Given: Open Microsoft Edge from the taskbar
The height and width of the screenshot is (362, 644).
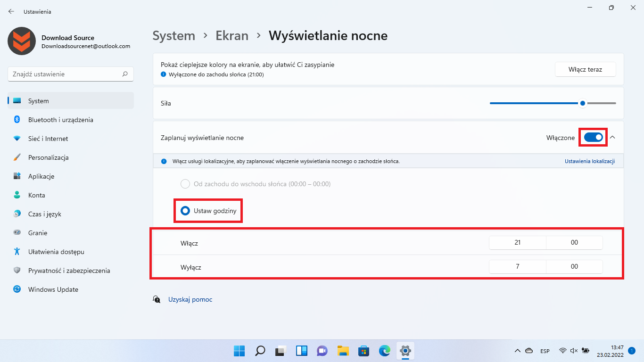Looking at the screenshot, I should (x=385, y=351).
